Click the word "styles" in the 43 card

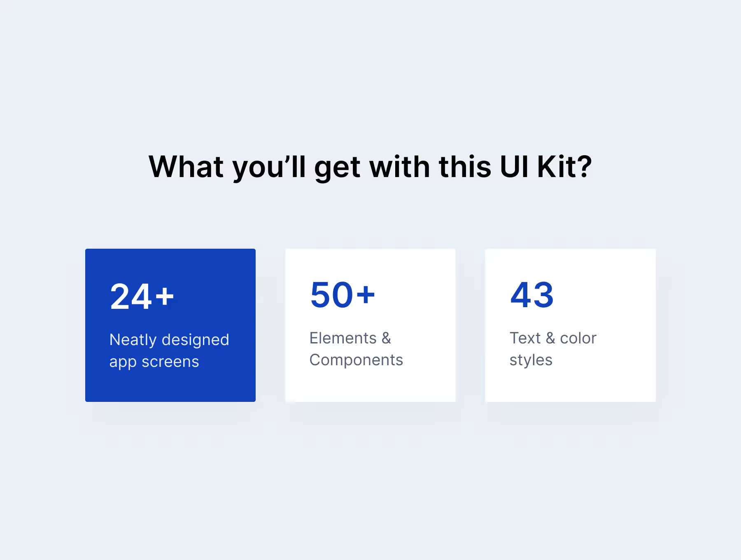531,360
